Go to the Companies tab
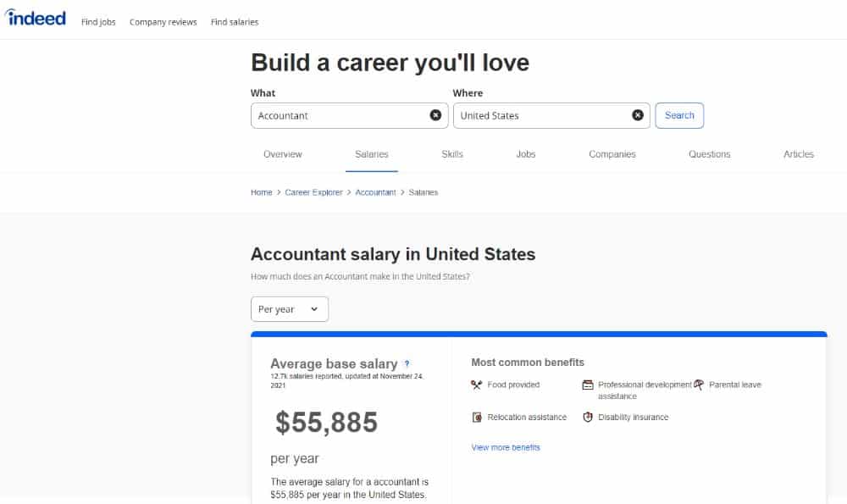This screenshot has width=847, height=504. tap(612, 154)
